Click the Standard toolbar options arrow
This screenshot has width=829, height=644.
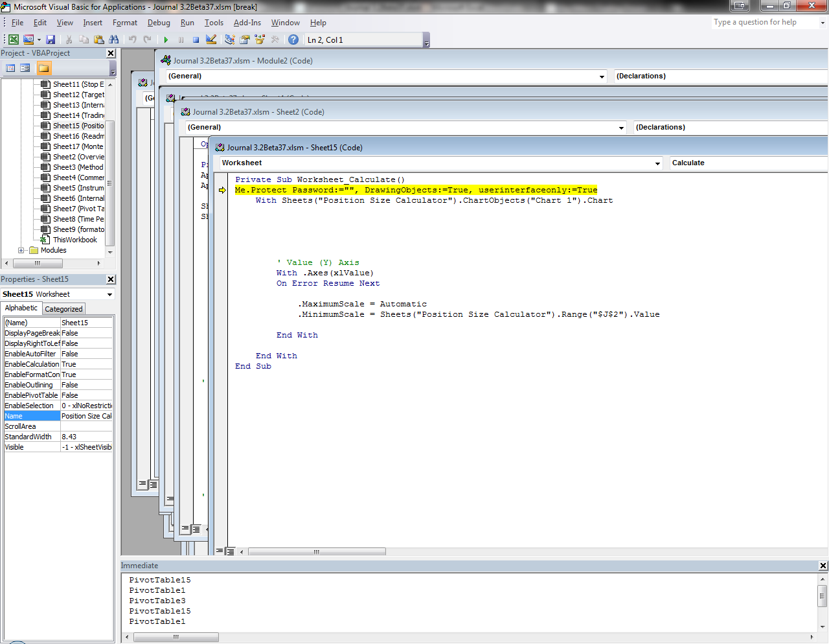426,41
